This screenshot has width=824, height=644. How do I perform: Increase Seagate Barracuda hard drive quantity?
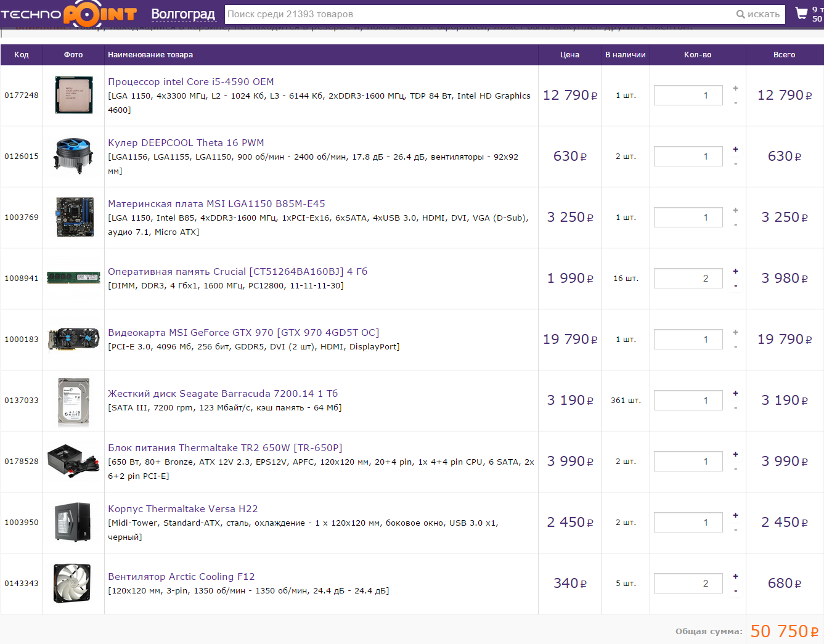click(735, 393)
